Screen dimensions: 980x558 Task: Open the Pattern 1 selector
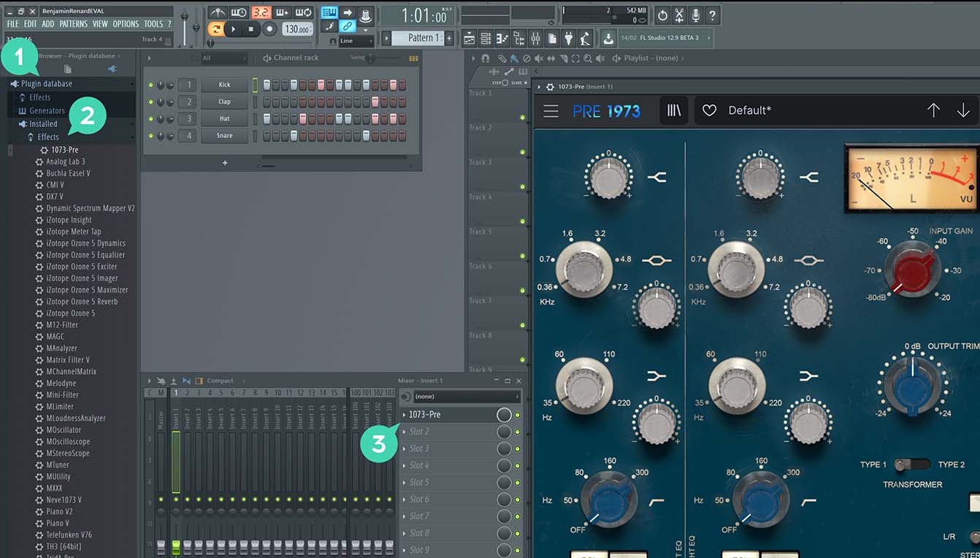click(x=418, y=38)
